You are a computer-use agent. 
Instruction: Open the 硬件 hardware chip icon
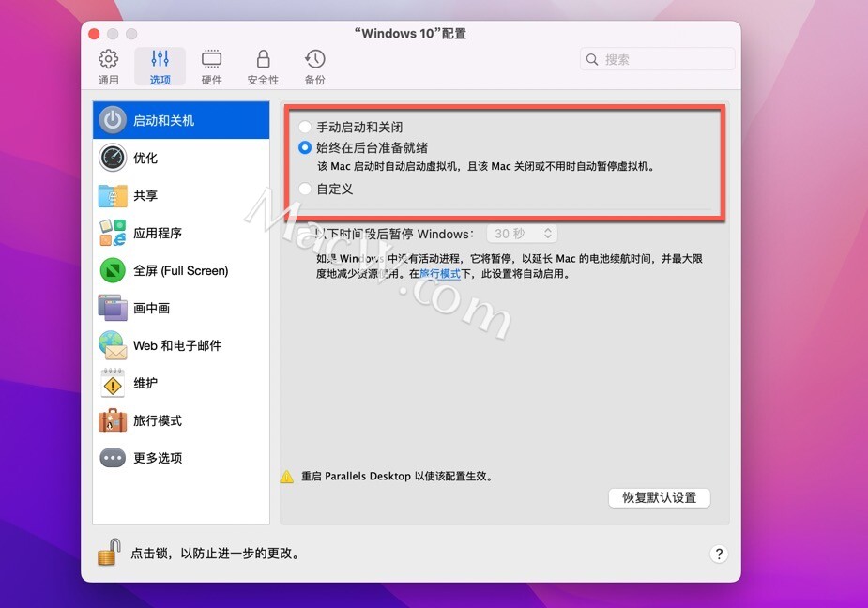pyautogui.click(x=211, y=59)
